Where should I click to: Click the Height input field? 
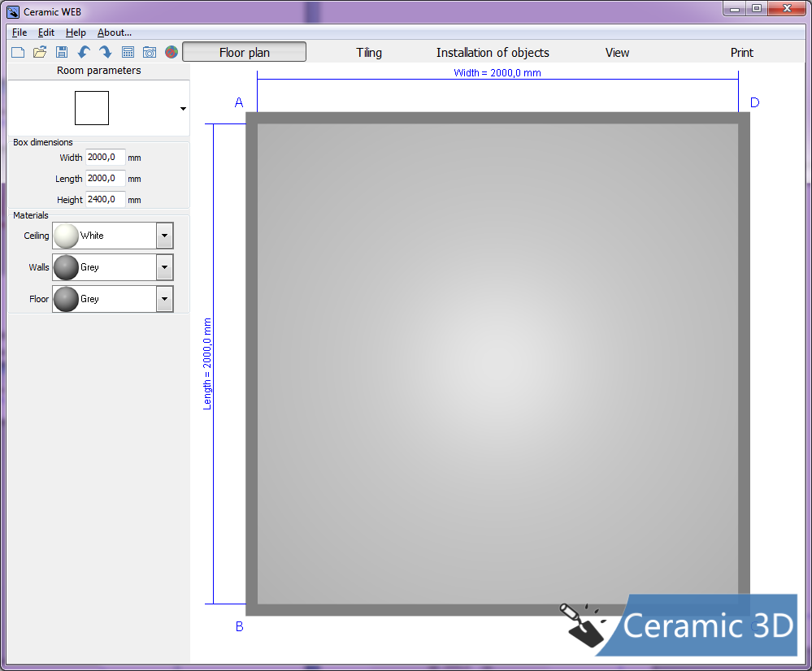click(x=106, y=200)
